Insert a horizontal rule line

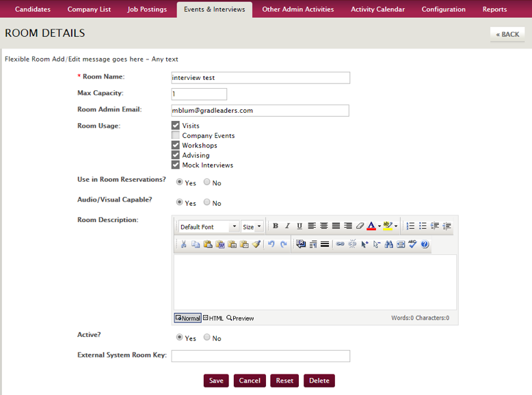pyautogui.click(x=325, y=244)
